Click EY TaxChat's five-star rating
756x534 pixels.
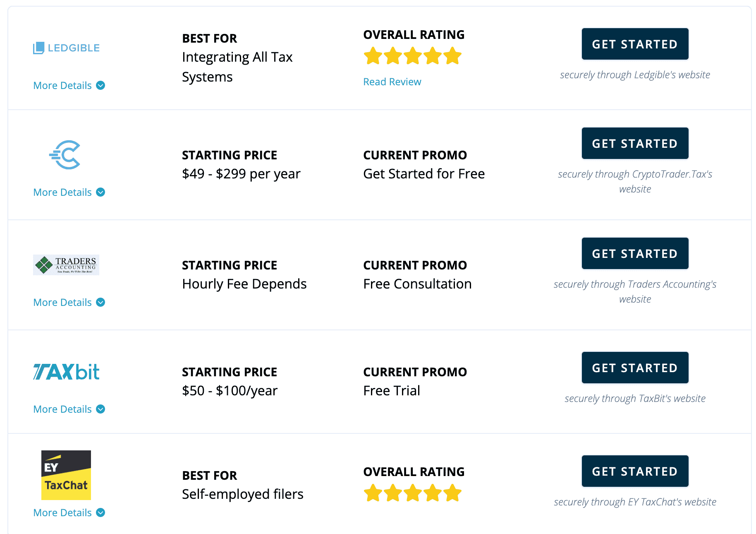412,493
